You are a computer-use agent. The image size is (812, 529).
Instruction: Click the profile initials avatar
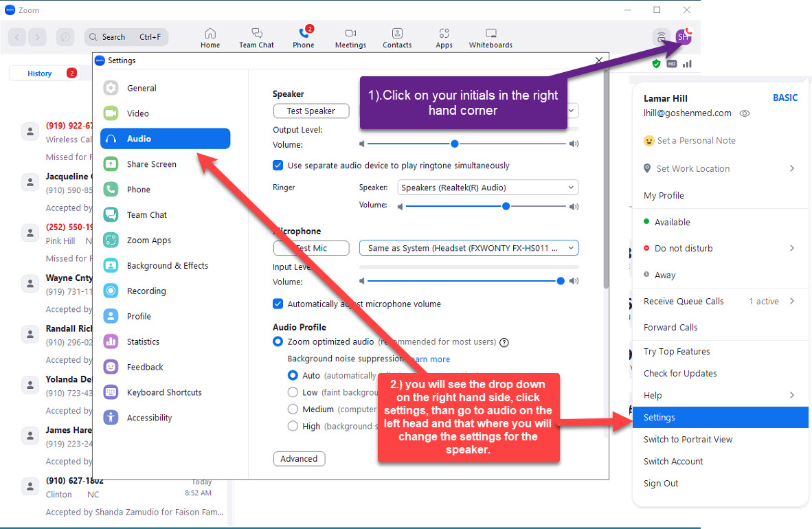[683, 36]
